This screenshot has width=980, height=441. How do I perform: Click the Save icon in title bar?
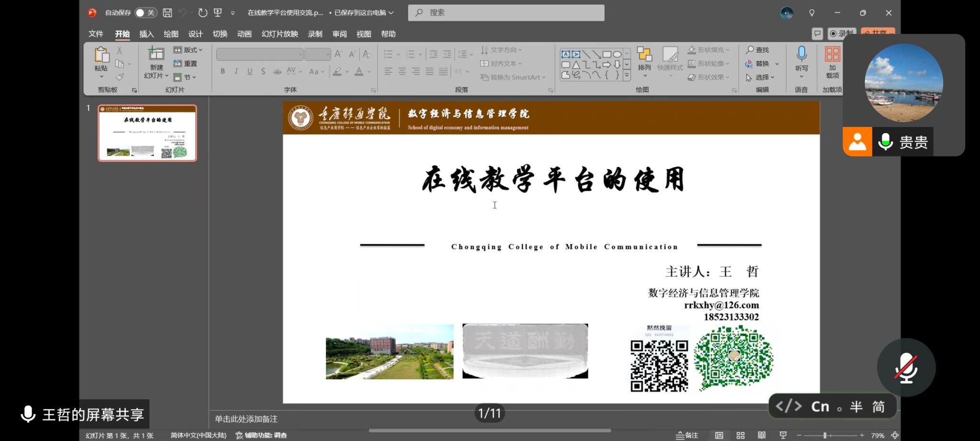tap(167, 13)
